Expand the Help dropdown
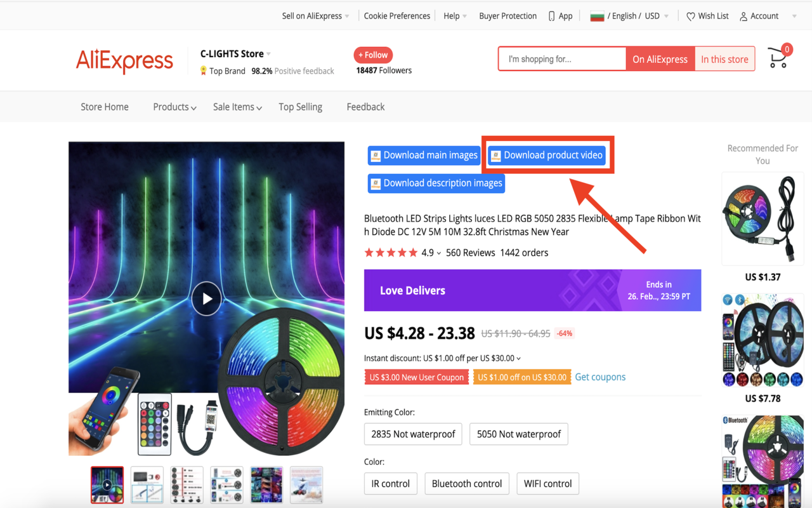 455,16
